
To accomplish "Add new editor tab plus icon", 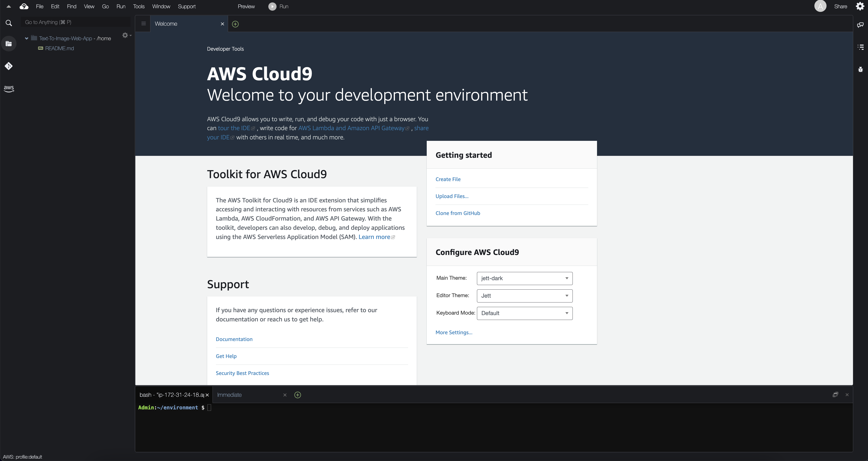I will (236, 24).
